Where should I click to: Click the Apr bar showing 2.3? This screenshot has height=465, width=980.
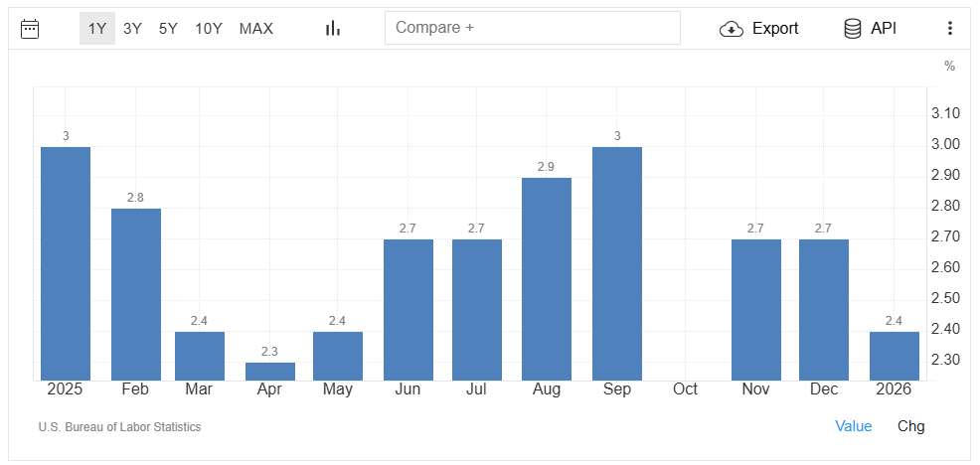[x=270, y=371]
